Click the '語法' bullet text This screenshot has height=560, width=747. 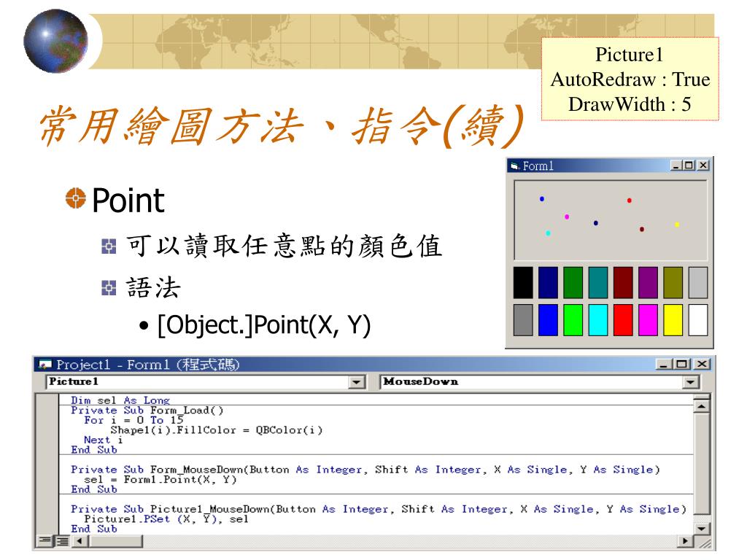(153, 287)
